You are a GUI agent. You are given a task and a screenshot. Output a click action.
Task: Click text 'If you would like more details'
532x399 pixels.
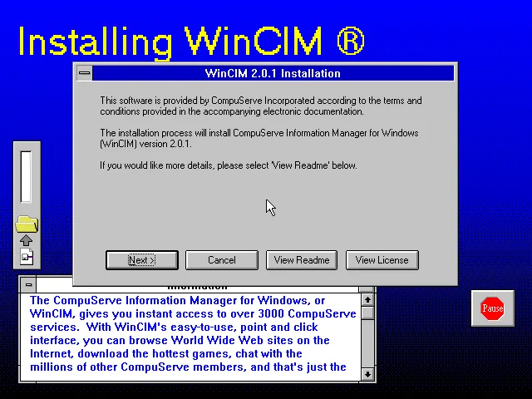click(x=156, y=165)
